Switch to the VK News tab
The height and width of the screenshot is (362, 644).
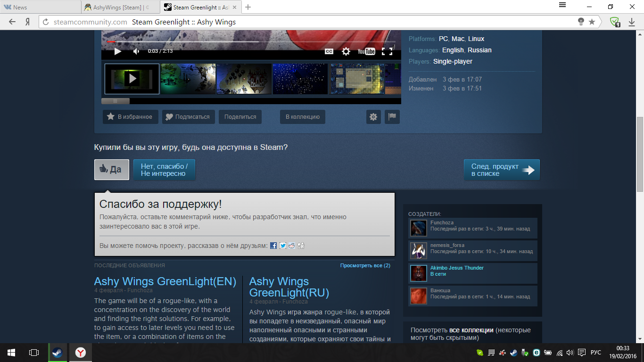(x=41, y=7)
